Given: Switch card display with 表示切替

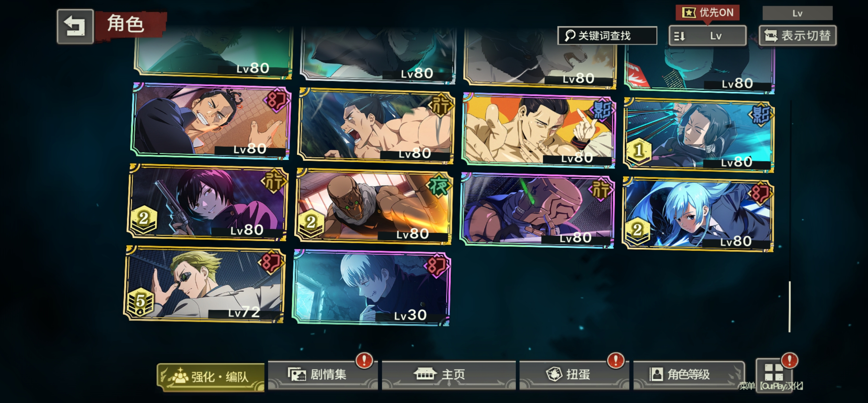Looking at the screenshot, I should coord(798,36).
